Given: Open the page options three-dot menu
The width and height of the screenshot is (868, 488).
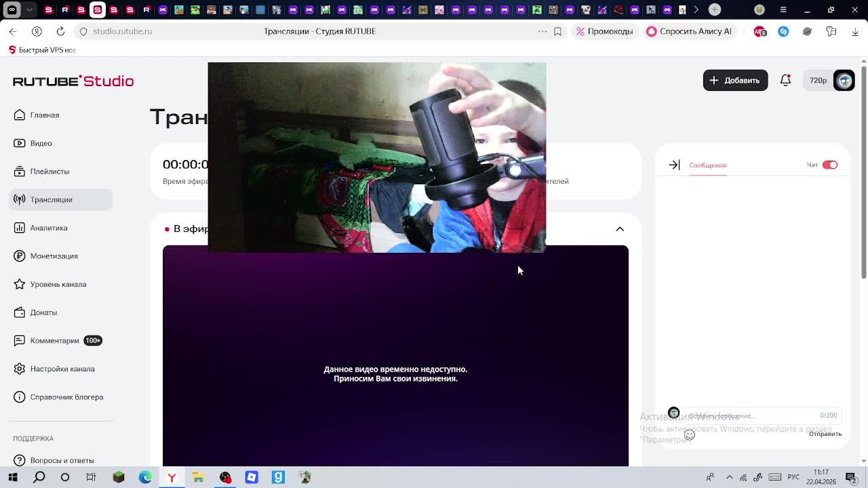Looking at the screenshot, I should coord(542,31).
